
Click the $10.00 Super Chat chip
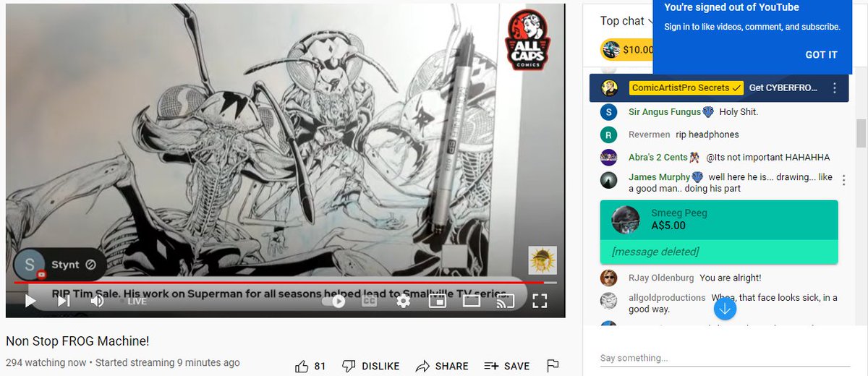(627, 50)
